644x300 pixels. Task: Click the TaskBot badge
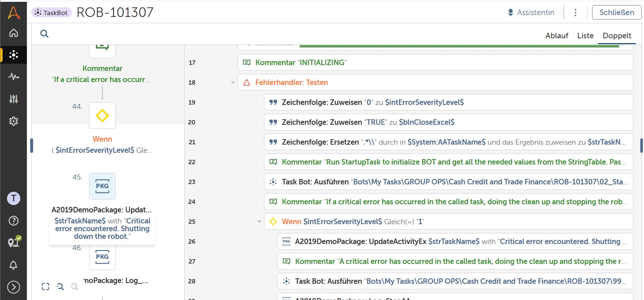[x=52, y=13]
